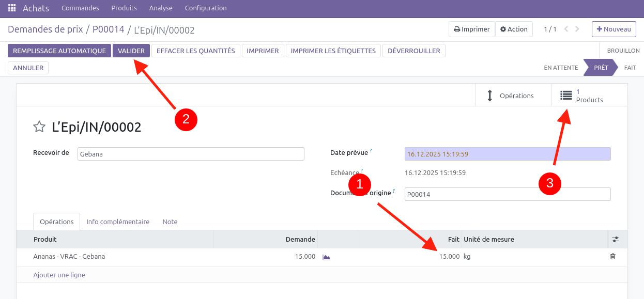
Task: Switch to Info complémentaire tab
Action: coord(118,222)
